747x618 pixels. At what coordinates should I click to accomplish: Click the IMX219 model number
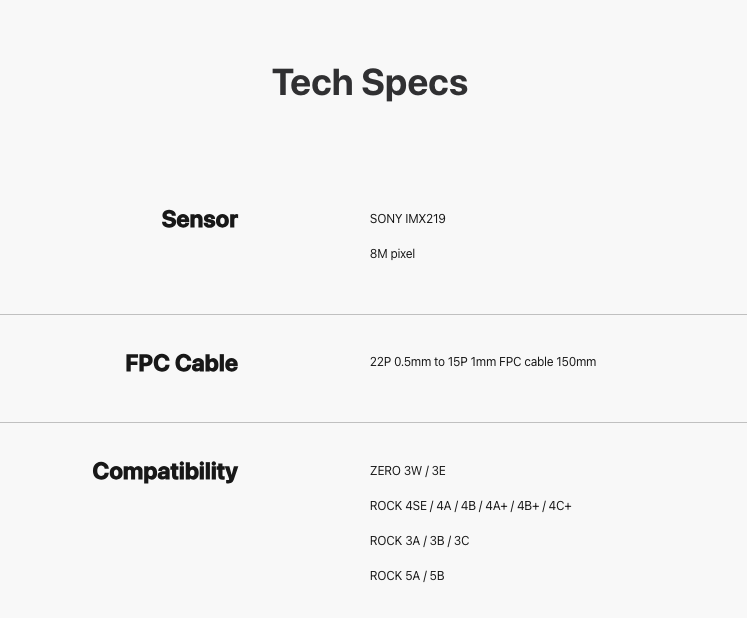(x=425, y=219)
